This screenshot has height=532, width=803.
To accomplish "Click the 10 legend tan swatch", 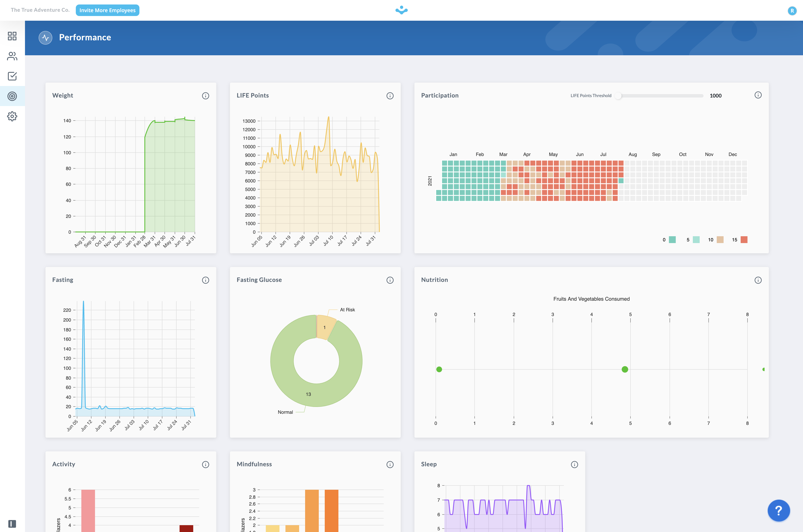I will (720, 240).
